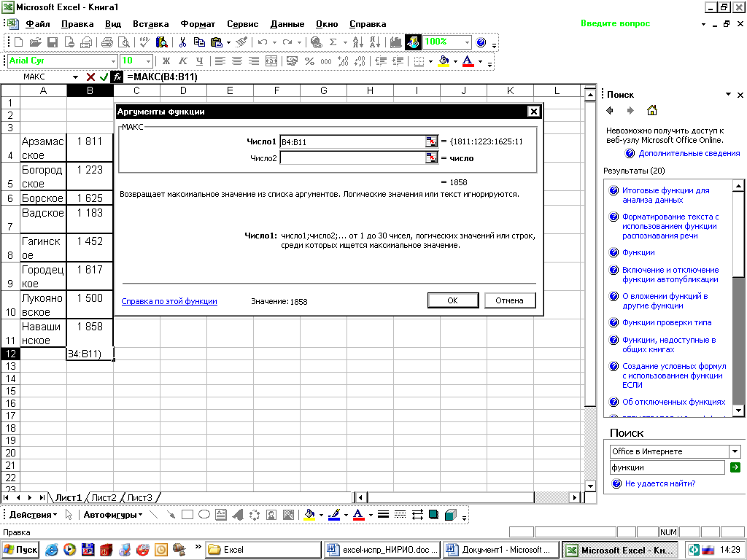Open the Вставка menu
Viewport: 747px width, 560px height.
[150, 24]
